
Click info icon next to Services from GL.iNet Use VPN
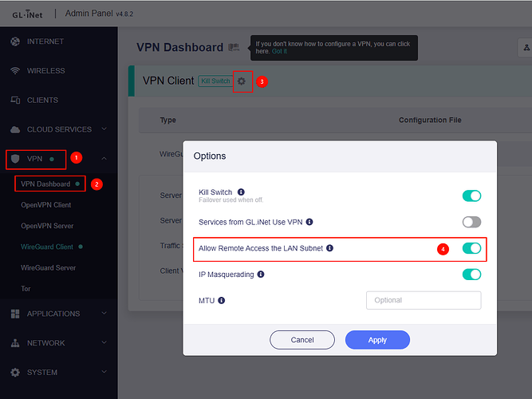309,222
